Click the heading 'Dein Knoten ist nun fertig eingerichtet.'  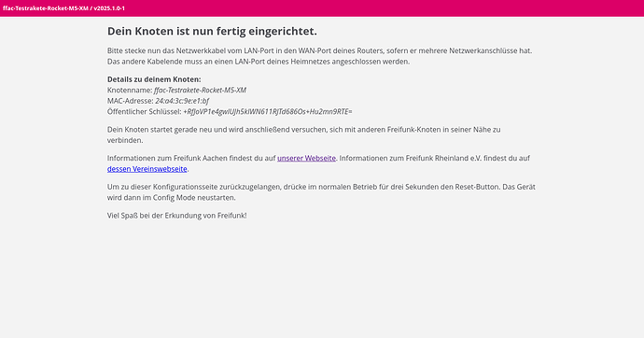point(212,31)
